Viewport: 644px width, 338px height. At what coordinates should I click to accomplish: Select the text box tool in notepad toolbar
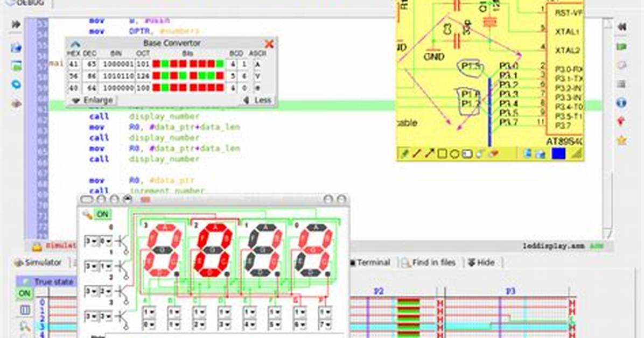click(x=467, y=154)
